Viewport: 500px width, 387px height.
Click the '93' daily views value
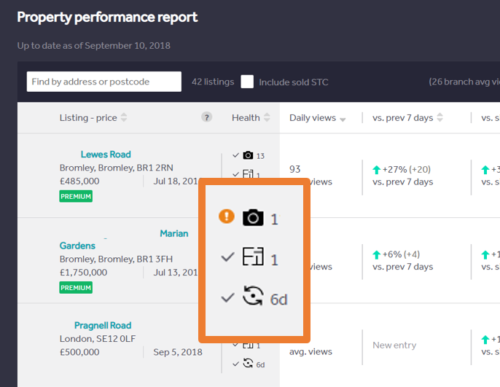coord(295,169)
